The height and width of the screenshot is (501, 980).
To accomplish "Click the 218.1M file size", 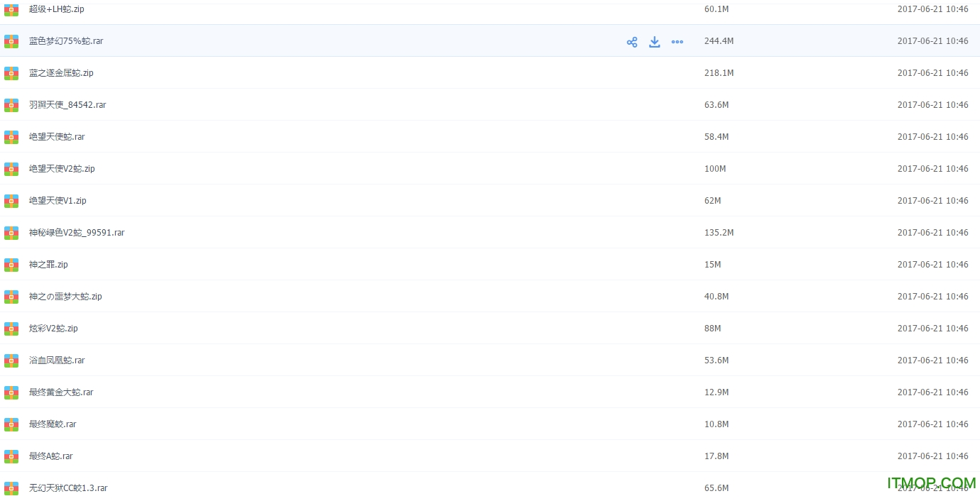I will tap(719, 73).
